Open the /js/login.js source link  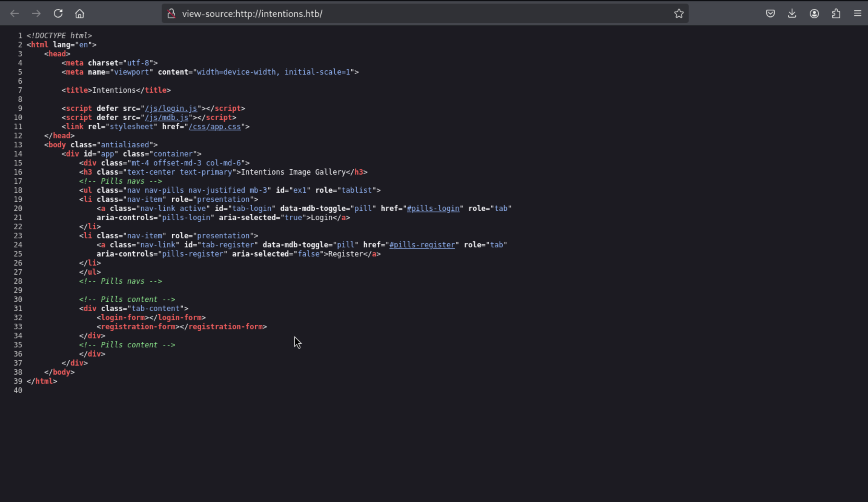tap(171, 108)
